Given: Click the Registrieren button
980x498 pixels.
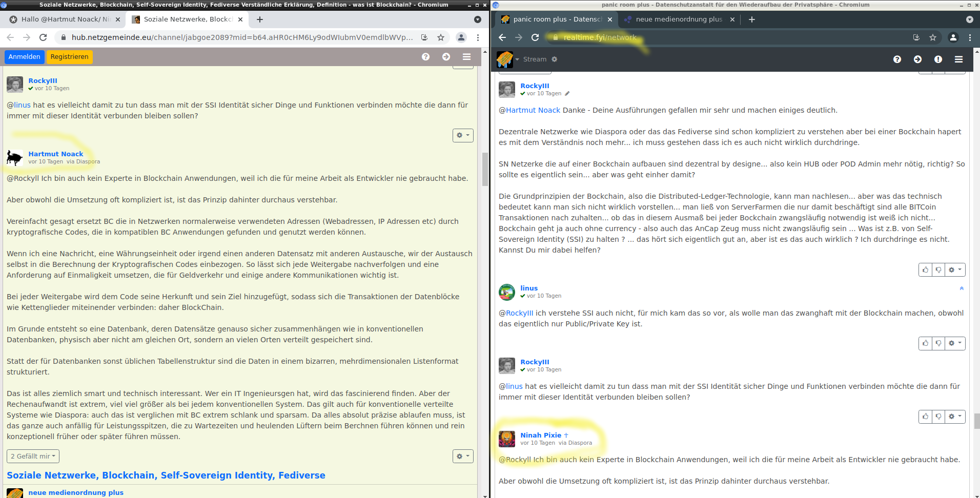Looking at the screenshot, I should pyautogui.click(x=69, y=57).
